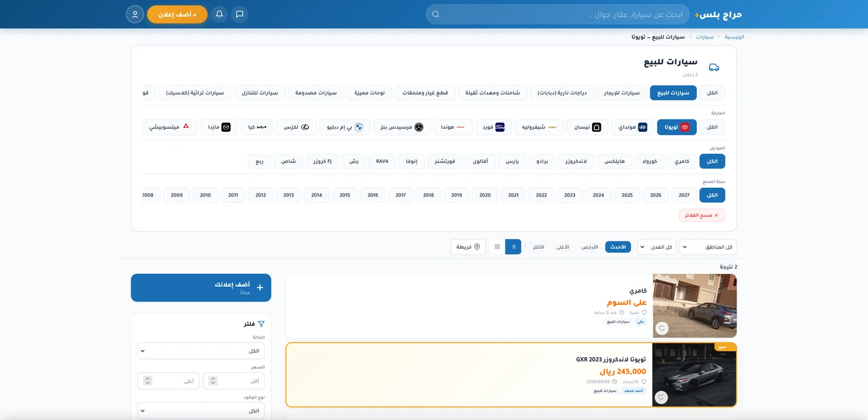Favorite the كامري listing with heart icon
This screenshot has width=868, height=420.
pos(662,328)
